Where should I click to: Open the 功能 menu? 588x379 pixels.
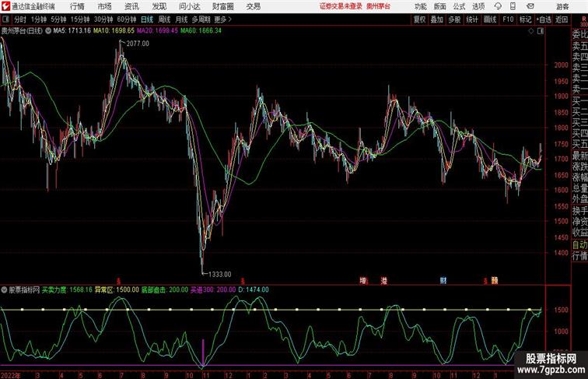pos(420,6)
